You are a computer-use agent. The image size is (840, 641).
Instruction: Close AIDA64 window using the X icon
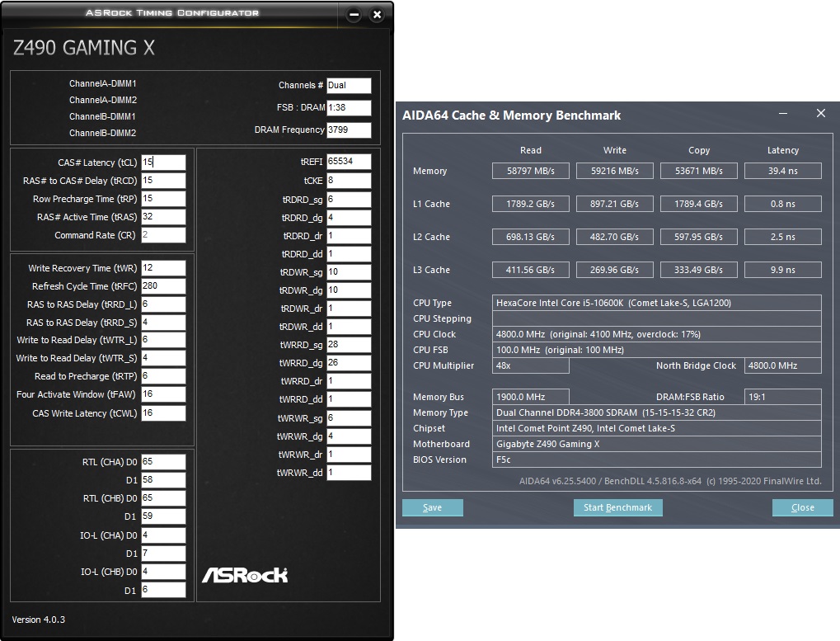821,113
